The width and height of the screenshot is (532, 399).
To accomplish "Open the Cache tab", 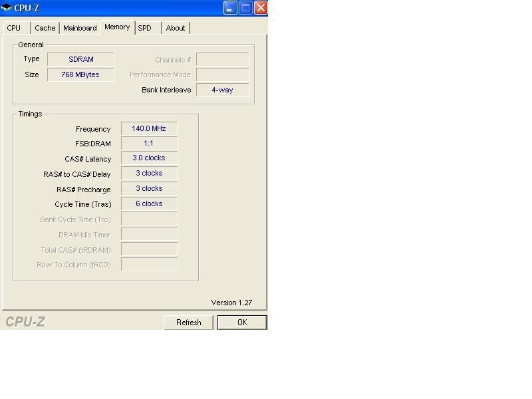I will coord(45,28).
